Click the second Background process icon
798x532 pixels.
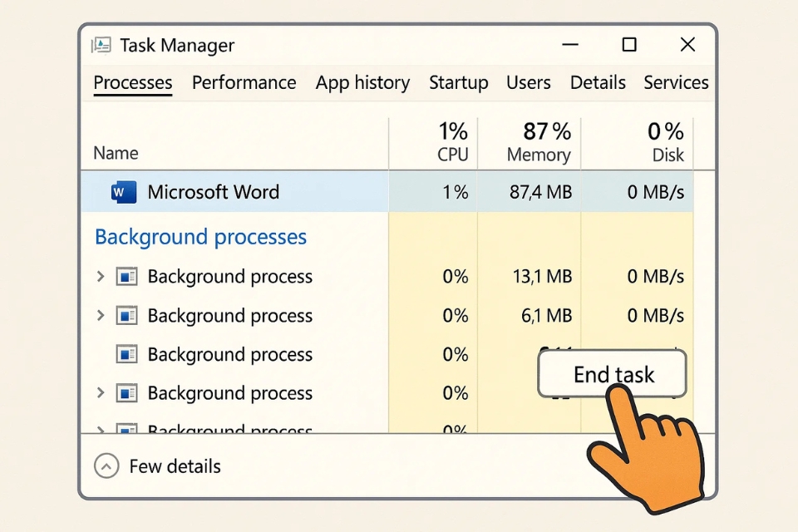pos(127,315)
